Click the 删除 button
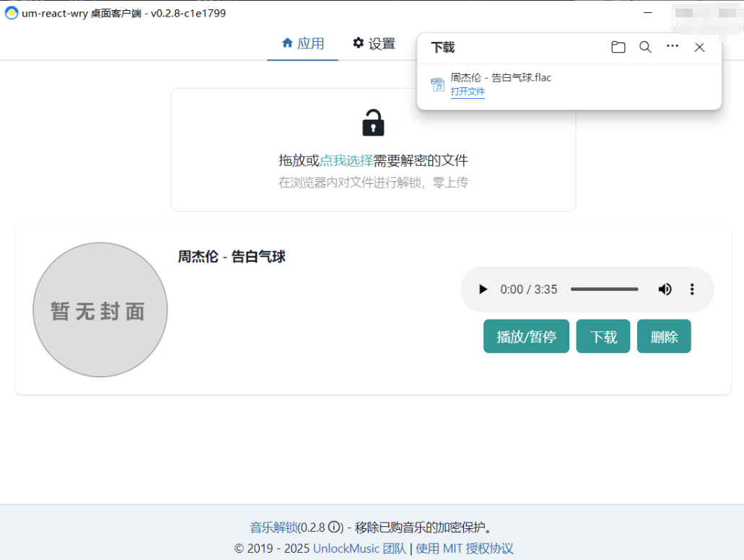Screen dimensions: 744x560 coord(664,336)
